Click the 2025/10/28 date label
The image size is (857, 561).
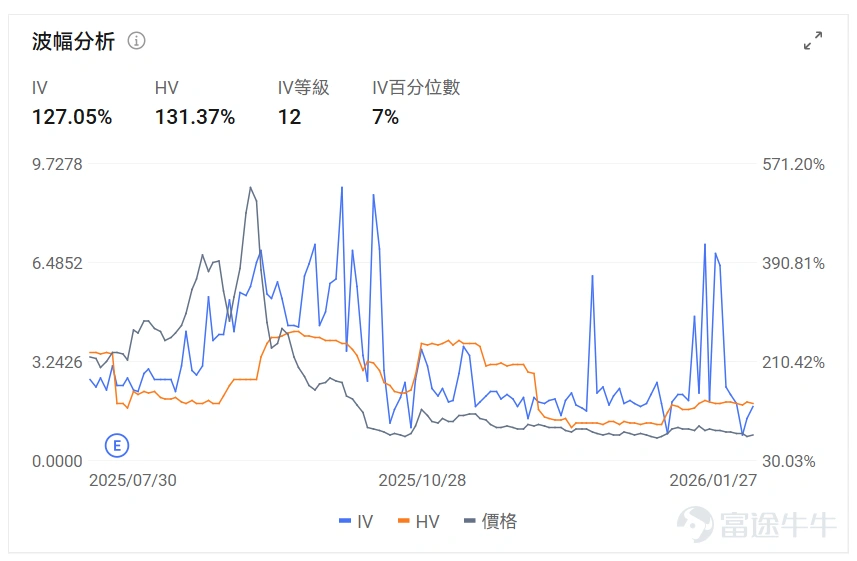[x=422, y=480]
